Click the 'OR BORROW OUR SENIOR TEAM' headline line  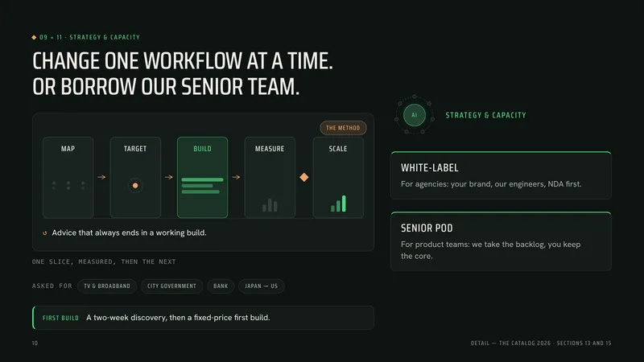point(166,87)
